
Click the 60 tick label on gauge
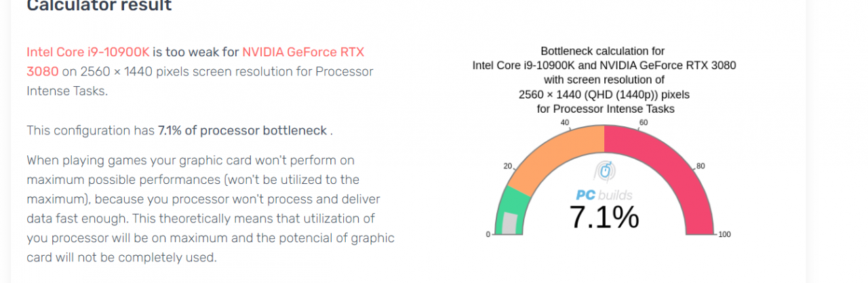644,123
